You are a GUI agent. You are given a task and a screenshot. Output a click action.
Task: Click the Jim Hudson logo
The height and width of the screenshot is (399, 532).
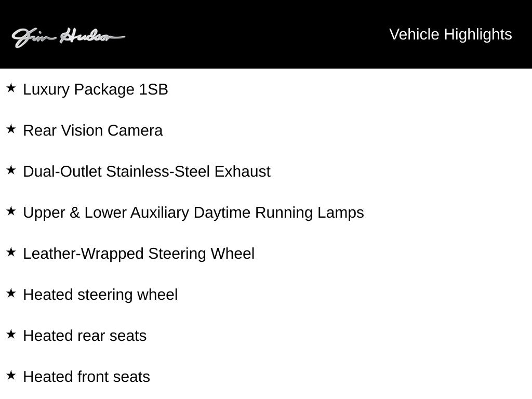pyautogui.click(x=68, y=37)
